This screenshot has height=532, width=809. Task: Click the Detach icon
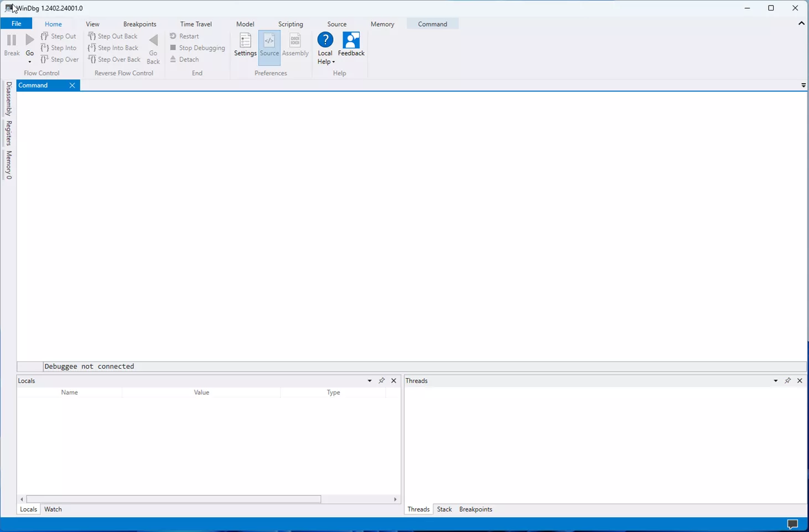pyautogui.click(x=173, y=59)
